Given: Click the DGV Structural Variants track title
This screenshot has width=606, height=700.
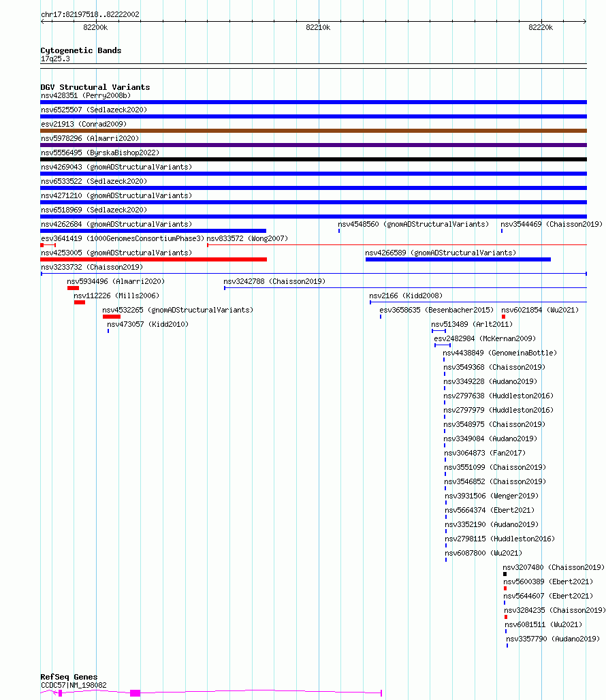Looking at the screenshot, I should point(95,87).
